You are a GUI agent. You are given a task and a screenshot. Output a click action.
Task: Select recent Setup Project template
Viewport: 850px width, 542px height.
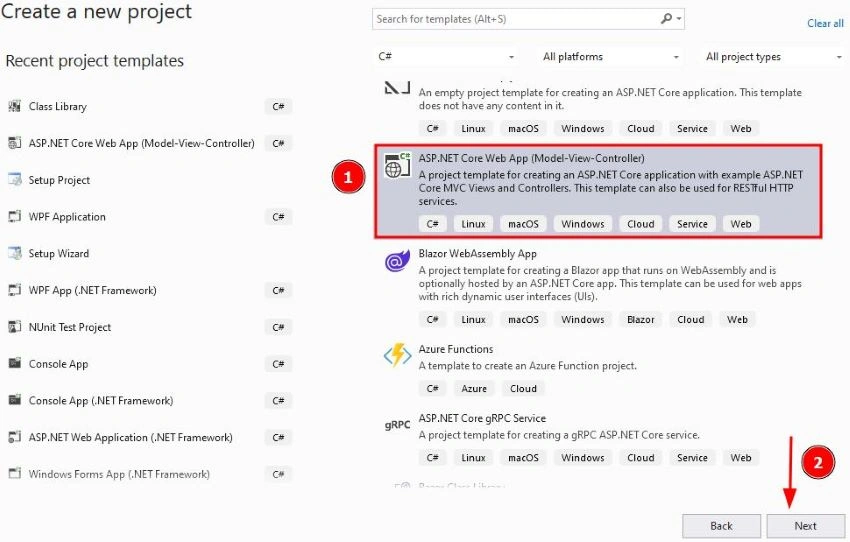(x=150, y=179)
